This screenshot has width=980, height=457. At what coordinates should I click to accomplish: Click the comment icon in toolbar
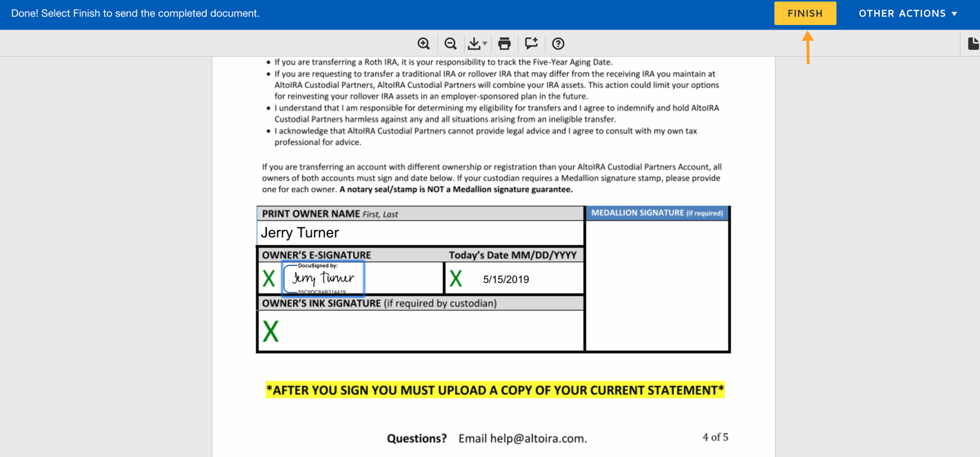coord(531,43)
